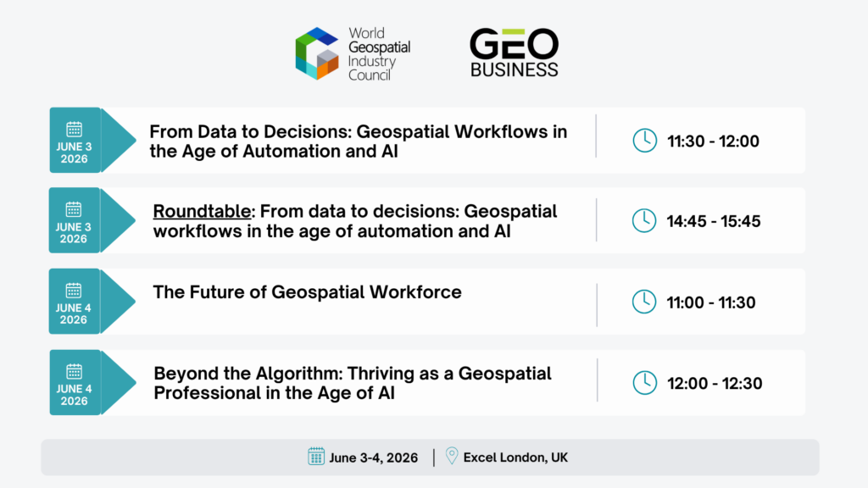Click the 'June 3-4, 2026' footer date
The height and width of the screenshot is (488, 868).
pyautogui.click(x=374, y=457)
